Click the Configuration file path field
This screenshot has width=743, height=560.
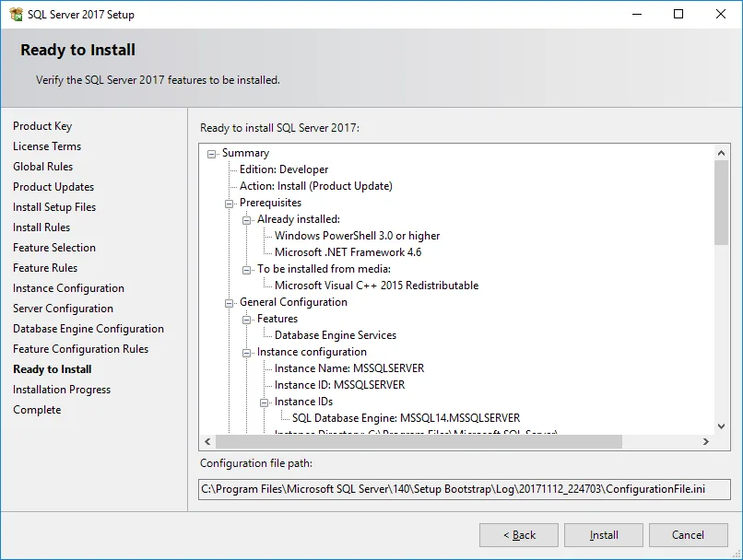pos(465,489)
